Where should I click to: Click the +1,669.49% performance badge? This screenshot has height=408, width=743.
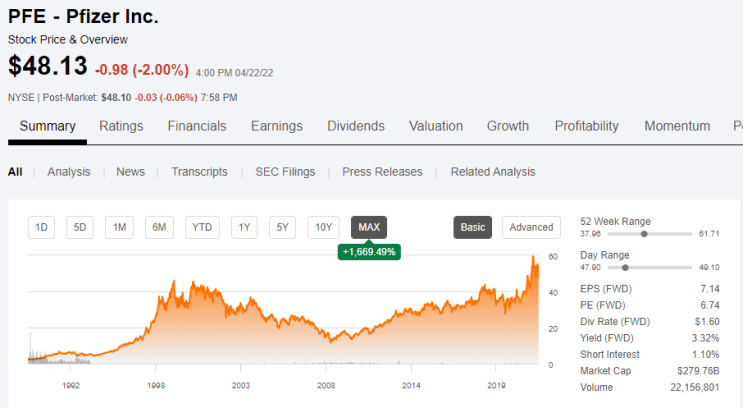coord(369,252)
